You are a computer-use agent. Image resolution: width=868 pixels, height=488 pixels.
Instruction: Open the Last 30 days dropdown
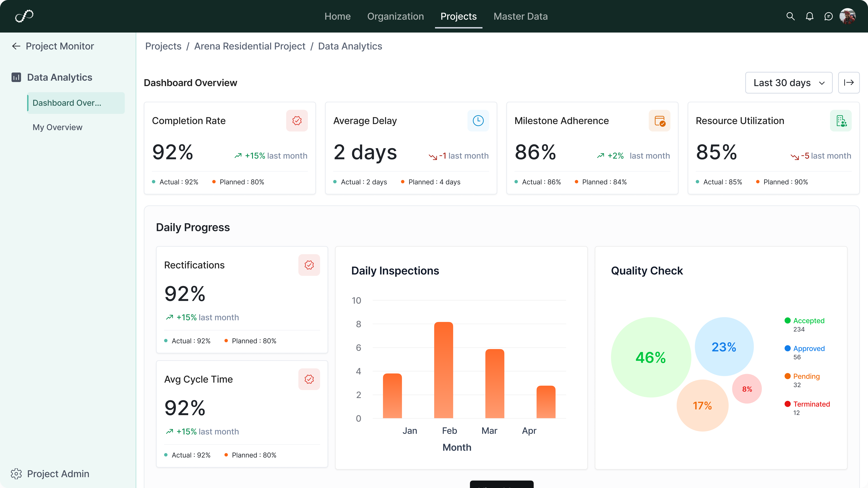click(788, 83)
